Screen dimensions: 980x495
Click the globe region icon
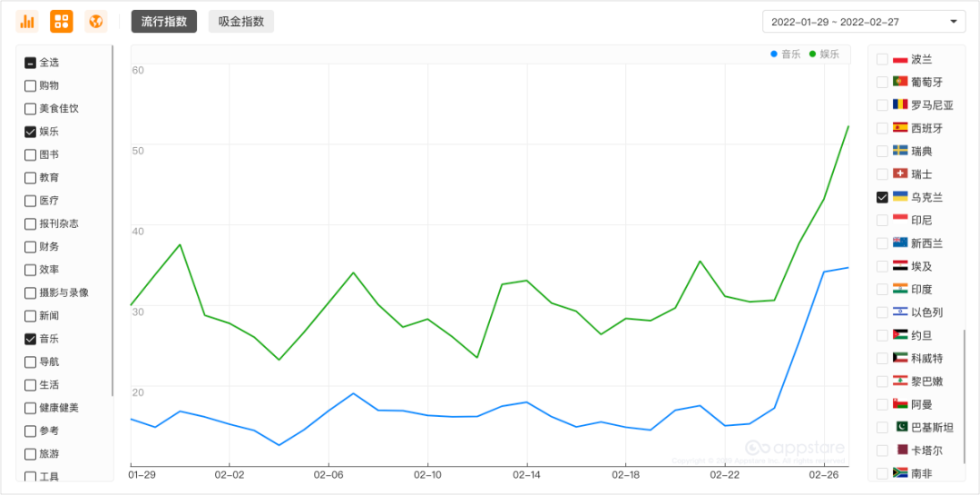click(x=95, y=21)
